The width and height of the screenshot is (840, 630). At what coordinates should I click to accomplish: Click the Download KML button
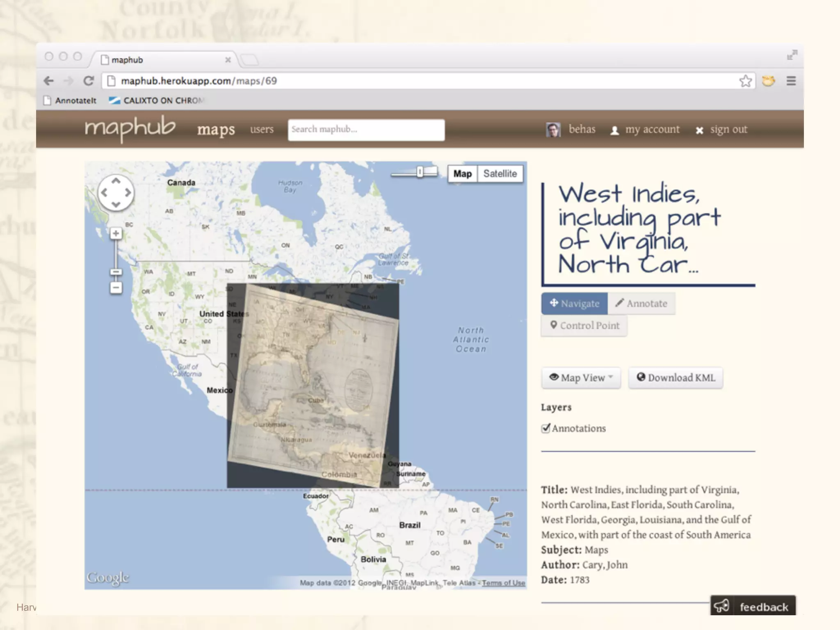tap(676, 378)
